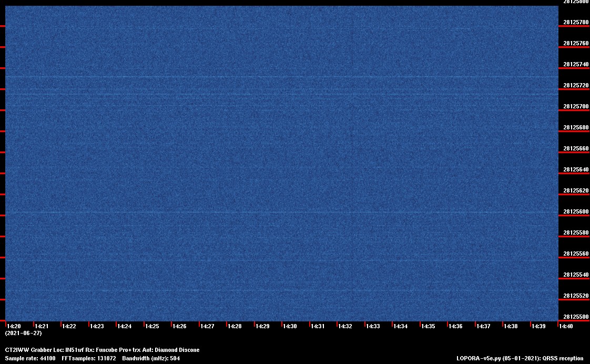This screenshot has width=590, height=364.
Task: Click the Ant: Diamond Discone text
Action: [x=176, y=350]
